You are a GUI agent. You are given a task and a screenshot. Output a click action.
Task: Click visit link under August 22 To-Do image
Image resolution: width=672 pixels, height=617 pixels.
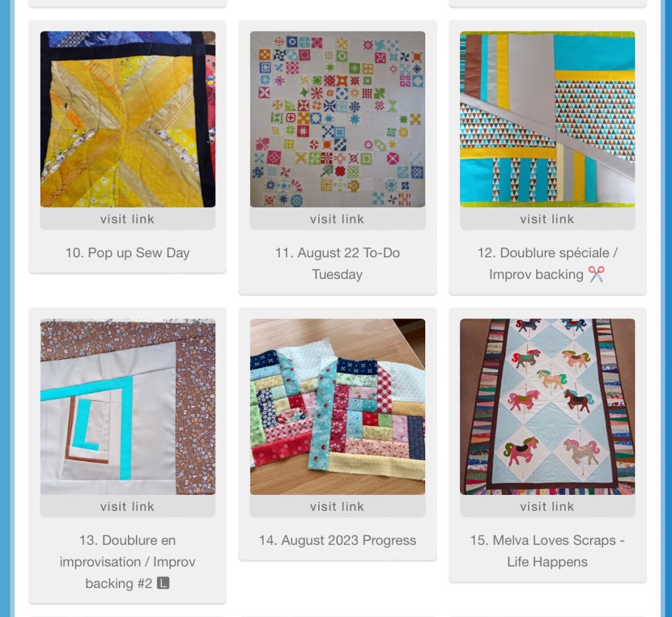[x=337, y=219]
